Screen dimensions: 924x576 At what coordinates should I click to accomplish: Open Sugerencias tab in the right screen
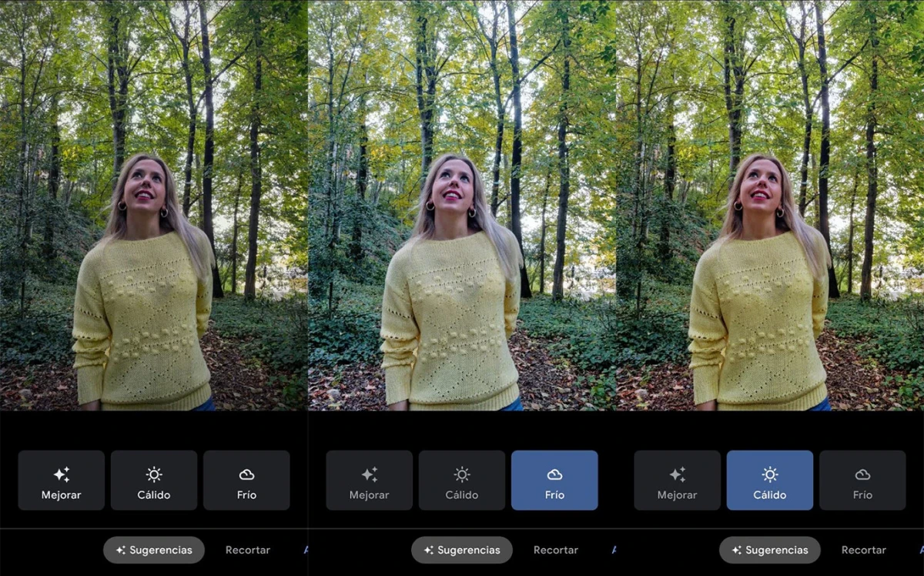coord(770,550)
